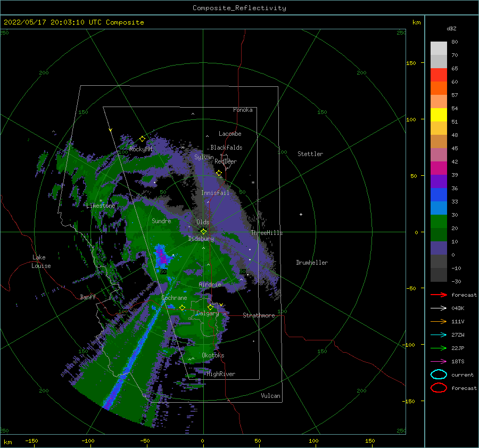
Task: Click the RockyMH label
Action: coord(141,149)
